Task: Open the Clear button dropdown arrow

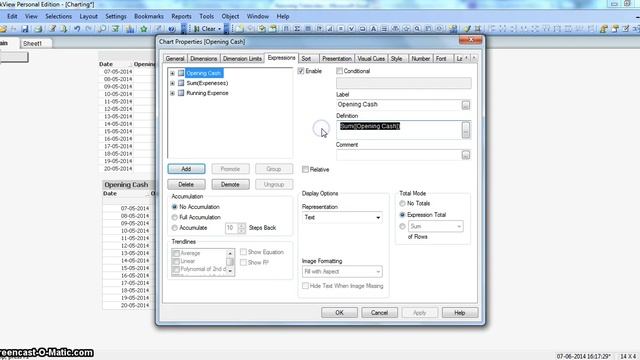Action: (219, 29)
